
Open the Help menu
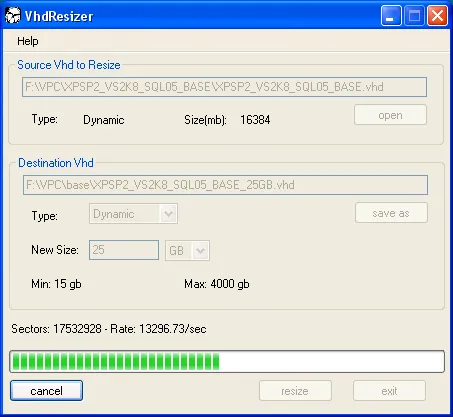tap(28, 41)
